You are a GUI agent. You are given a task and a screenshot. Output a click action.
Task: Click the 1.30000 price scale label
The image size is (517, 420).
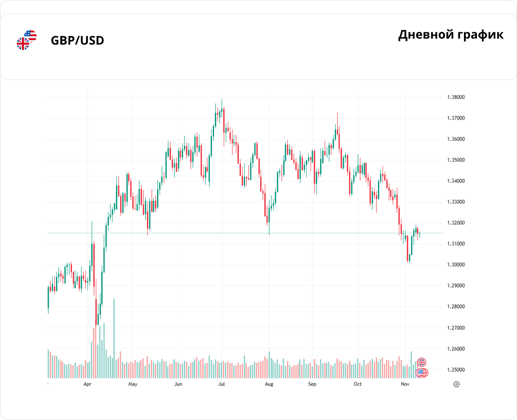(x=455, y=265)
